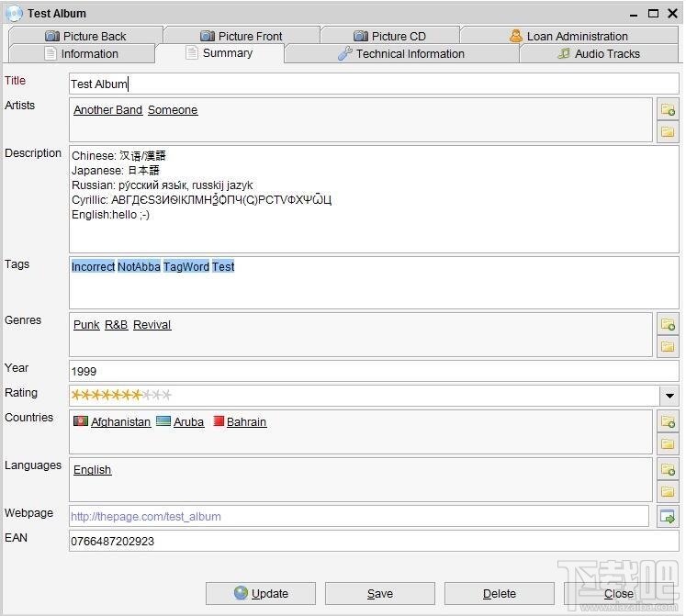Viewport: 686px width, 616px height.
Task: Click the open-folder icon beside the Artists field
Action: click(x=668, y=131)
